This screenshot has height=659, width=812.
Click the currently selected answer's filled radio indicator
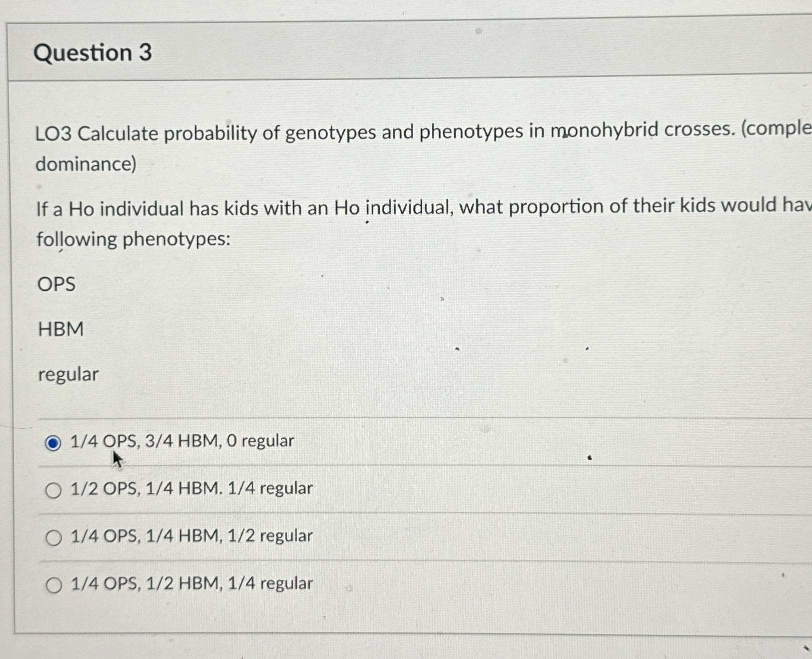[52, 442]
